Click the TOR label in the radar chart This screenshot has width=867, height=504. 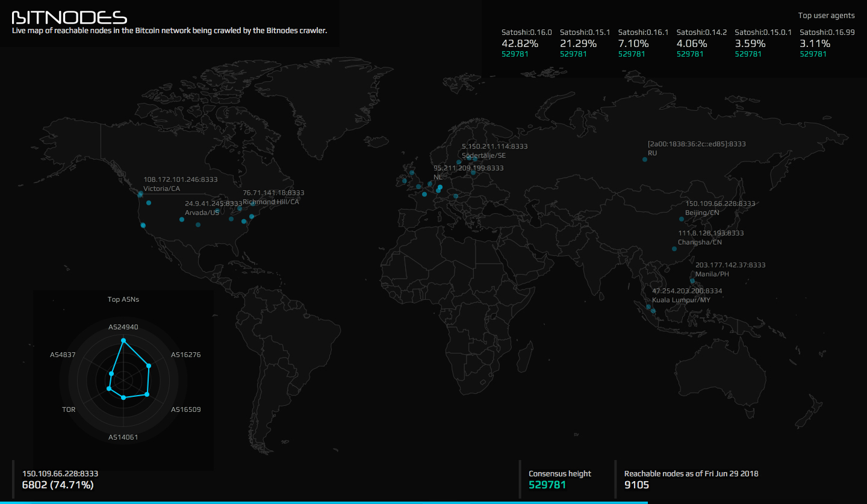click(x=68, y=409)
